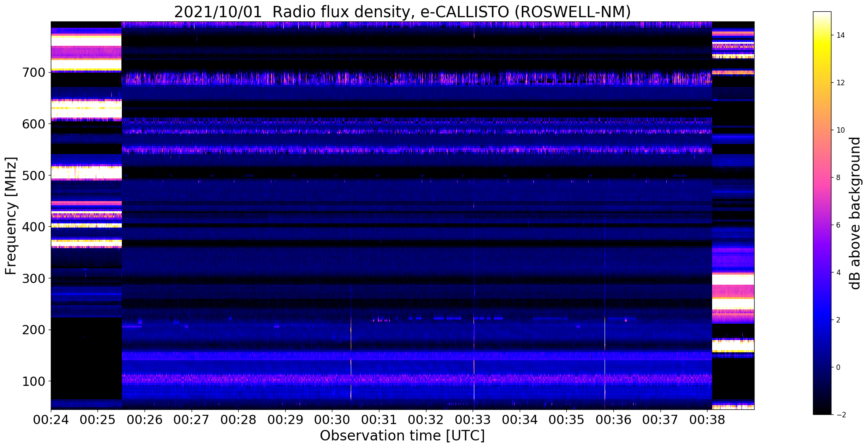Image resolution: width=868 pixels, height=448 pixels.
Task: Click the 00:32 time tick label
Action: [x=426, y=420]
